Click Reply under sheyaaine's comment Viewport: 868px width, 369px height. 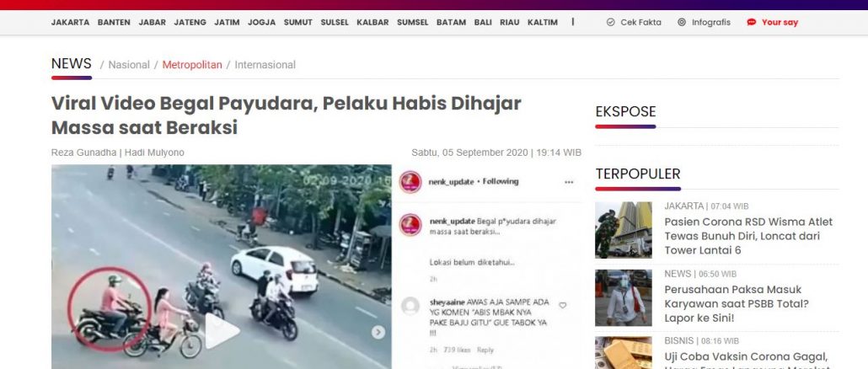[485, 350]
